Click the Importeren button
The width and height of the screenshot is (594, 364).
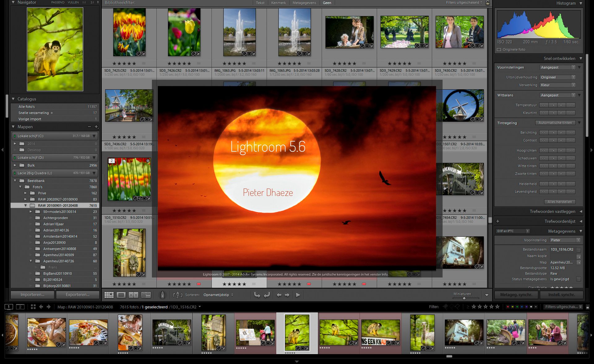tap(33, 294)
